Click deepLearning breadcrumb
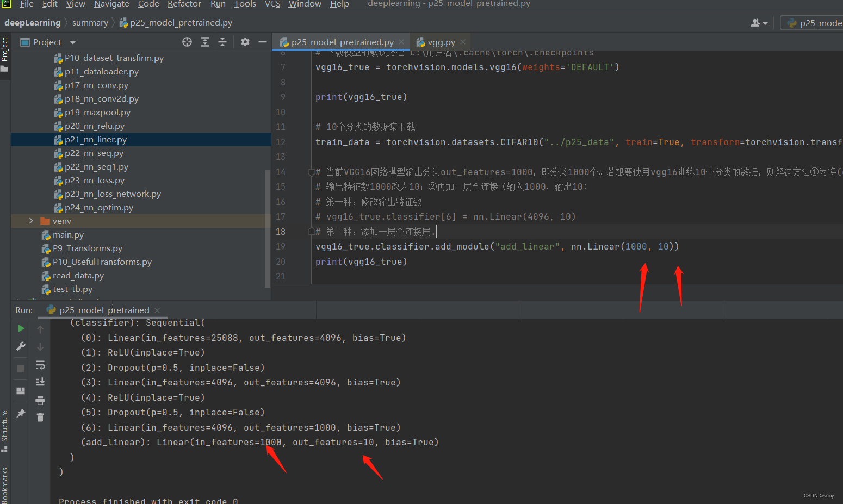This screenshot has width=843, height=504. point(33,23)
